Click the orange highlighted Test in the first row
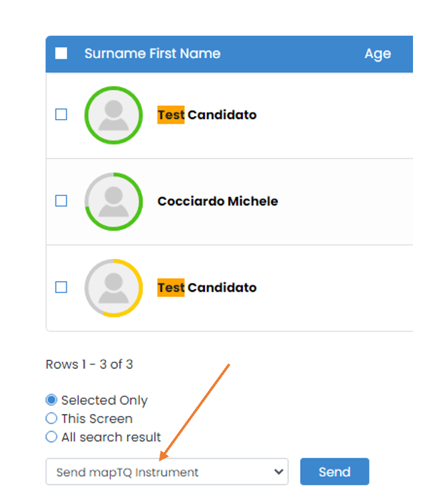 (171, 115)
